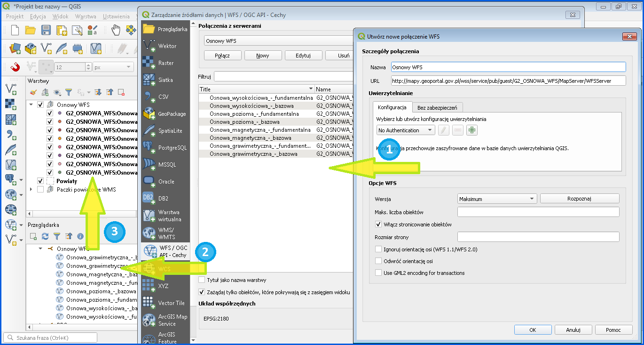Switch to the 'Bez zabezpieczeń' tab

pyautogui.click(x=437, y=107)
